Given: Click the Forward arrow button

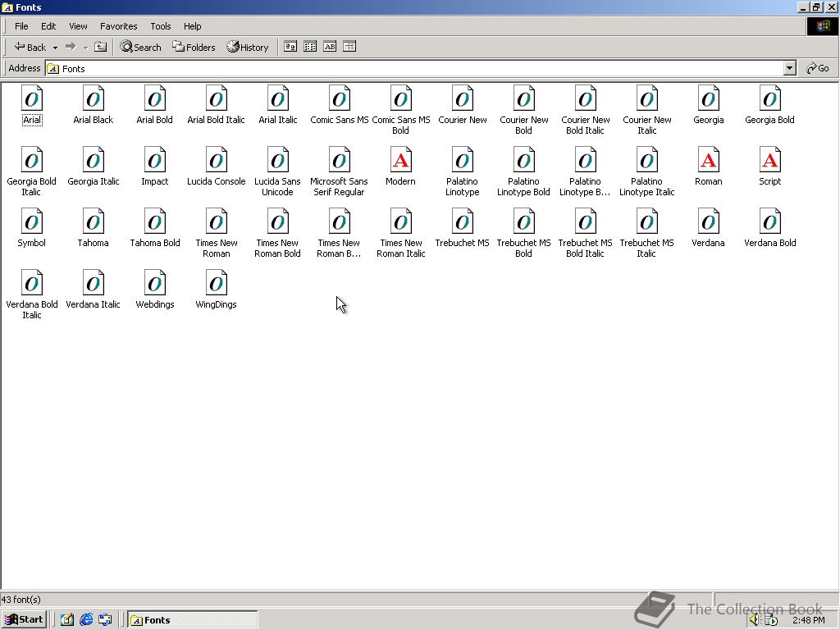Looking at the screenshot, I should (x=71, y=47).
